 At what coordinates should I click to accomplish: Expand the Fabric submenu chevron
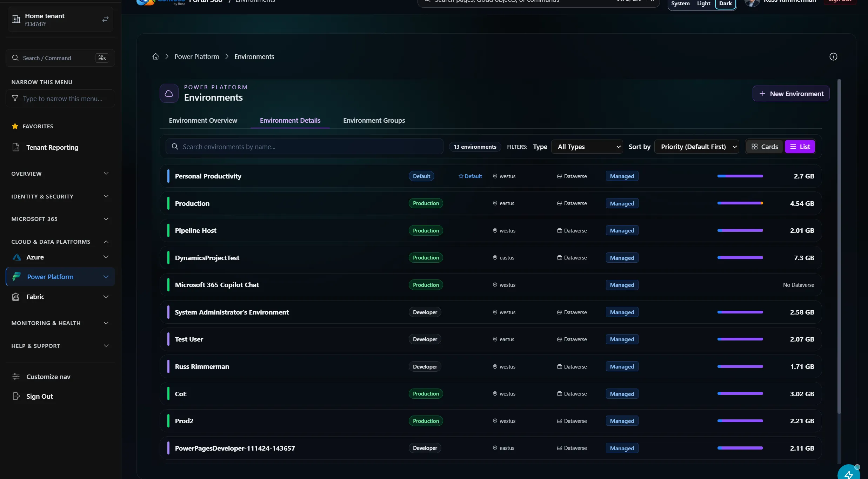106,297
